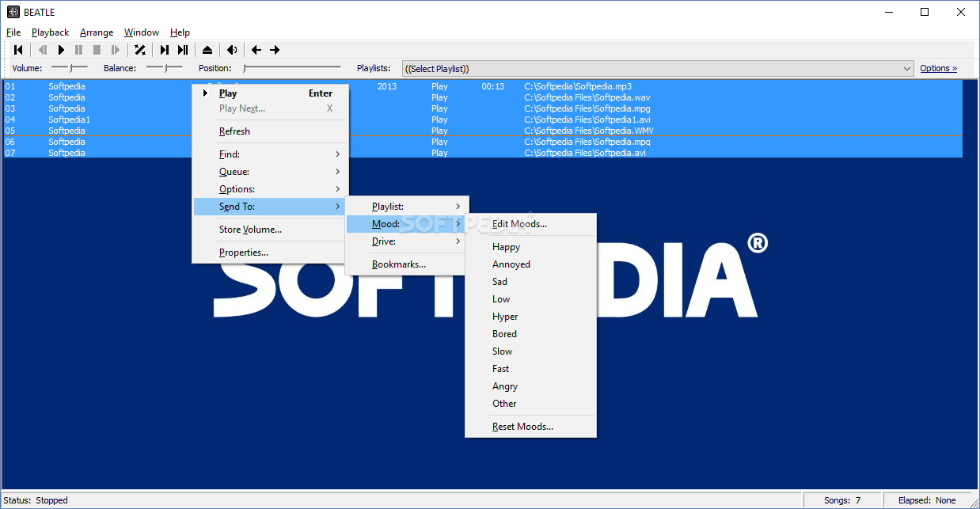The image size is (980, 509).
Task: Open the Help menu
Action: click(x=180, y=32)
